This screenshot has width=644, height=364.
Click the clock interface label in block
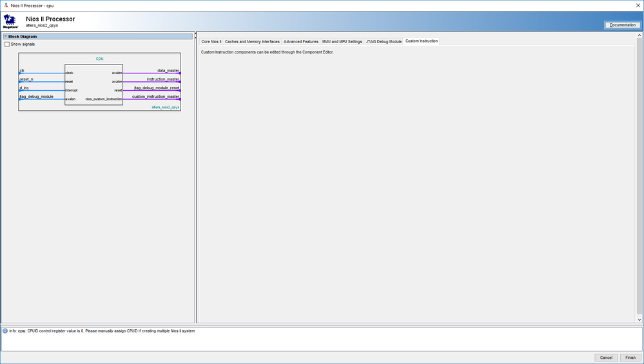pos(69,73)
